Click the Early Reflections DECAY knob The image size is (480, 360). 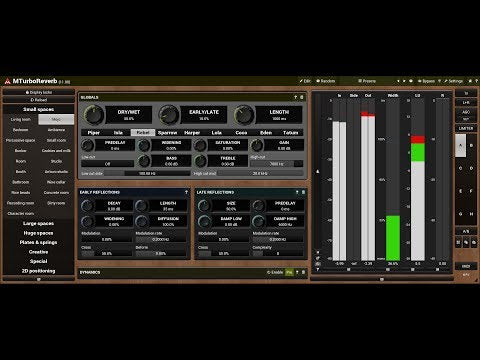coord(88,206)
